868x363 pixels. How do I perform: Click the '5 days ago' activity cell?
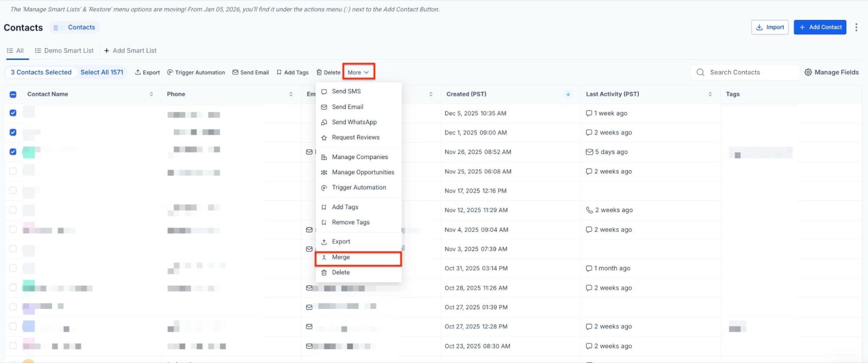(607, 152)
